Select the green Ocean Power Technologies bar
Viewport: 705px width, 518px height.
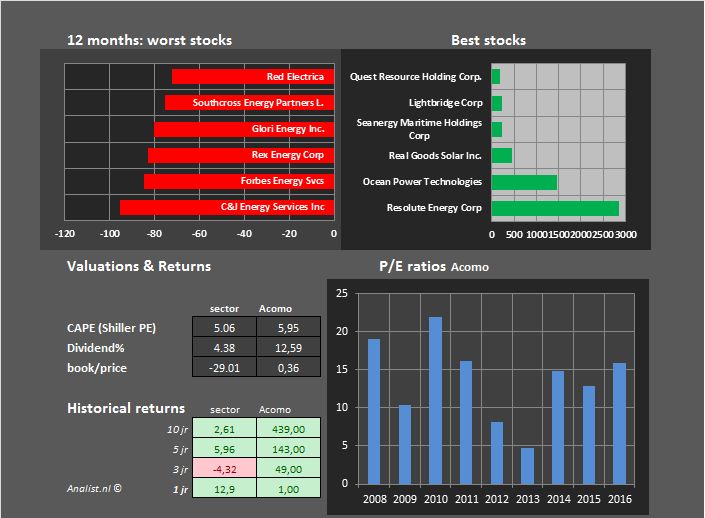click(524, 182)
